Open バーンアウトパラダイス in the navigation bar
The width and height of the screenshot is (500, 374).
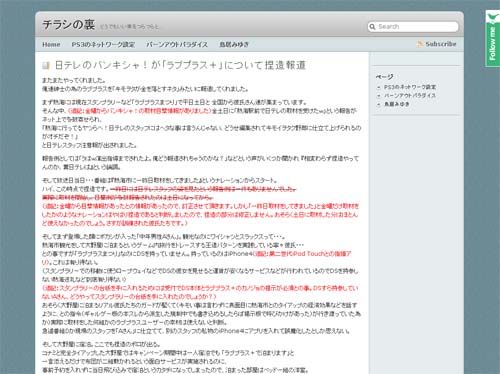pos(177,44)
